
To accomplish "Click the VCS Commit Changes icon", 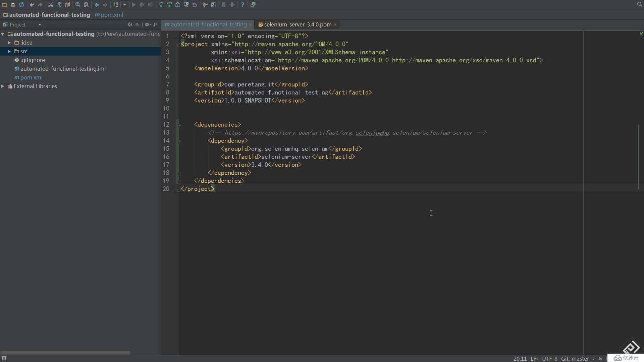I will click(x=169, y=5).
